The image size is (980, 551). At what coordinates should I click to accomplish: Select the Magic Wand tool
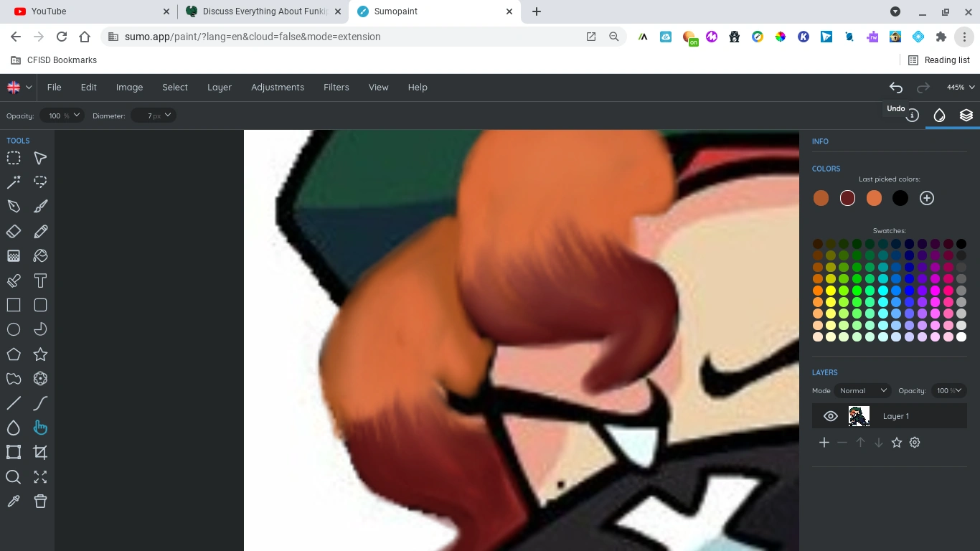click(14, 182)
